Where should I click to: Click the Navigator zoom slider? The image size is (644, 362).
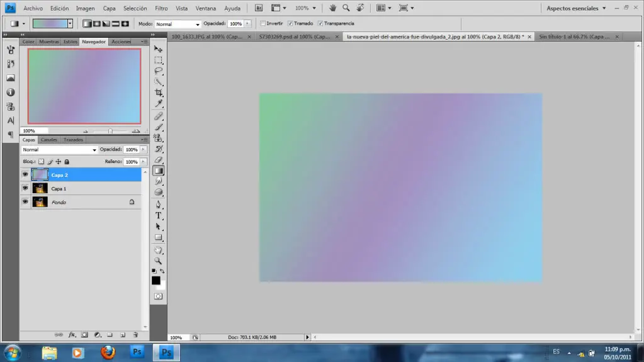coord(110,131)
